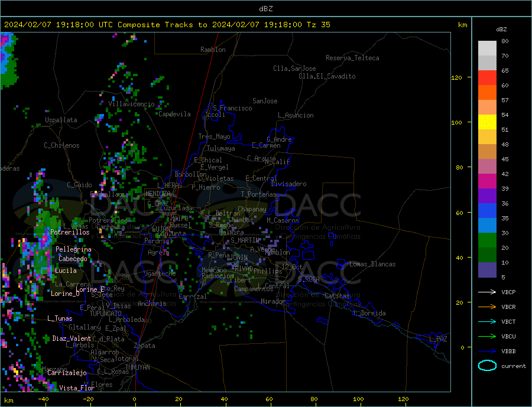Click the 'VBCP' legend label
This screenshot has width=532, height=407.
tap(508, 292)
